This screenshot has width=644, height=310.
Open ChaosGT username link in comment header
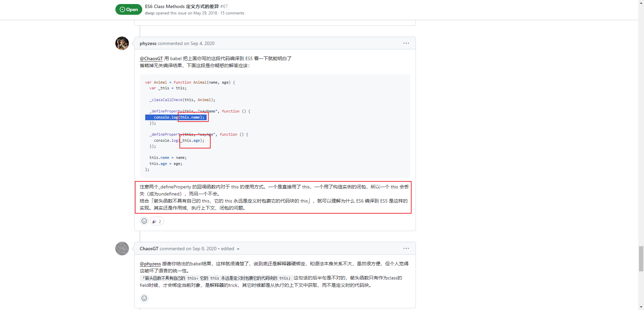(149, 249)
